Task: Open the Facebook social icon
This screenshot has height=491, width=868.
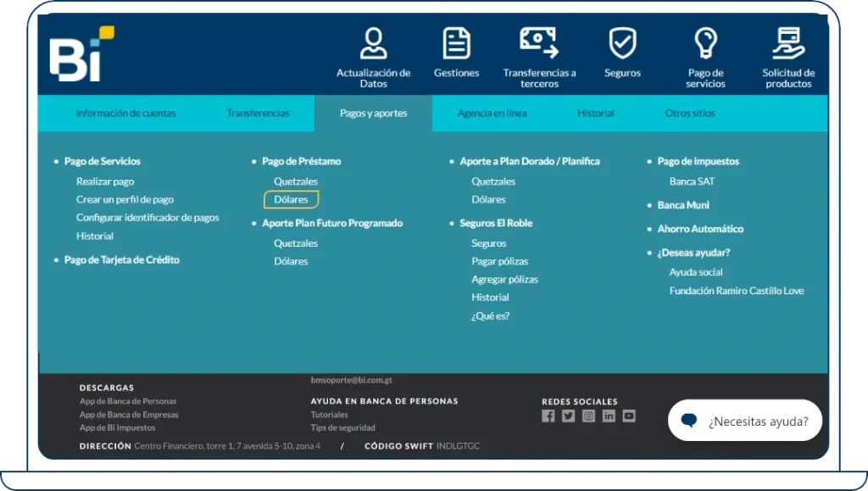Action: 548,416
